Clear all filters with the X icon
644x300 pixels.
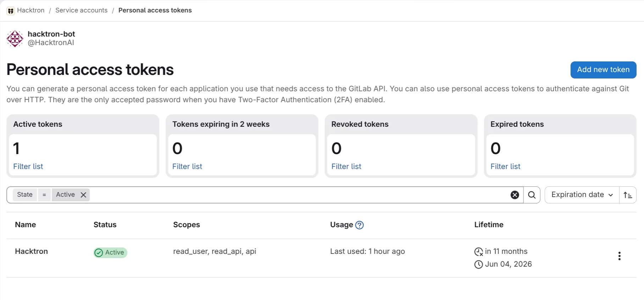(x=515, y=195)
